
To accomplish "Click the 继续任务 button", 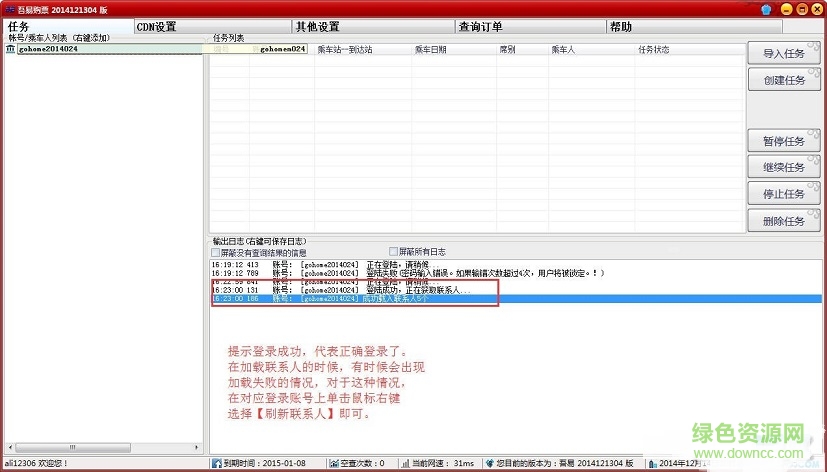I will pyautogui.click(x=784, y=167).
